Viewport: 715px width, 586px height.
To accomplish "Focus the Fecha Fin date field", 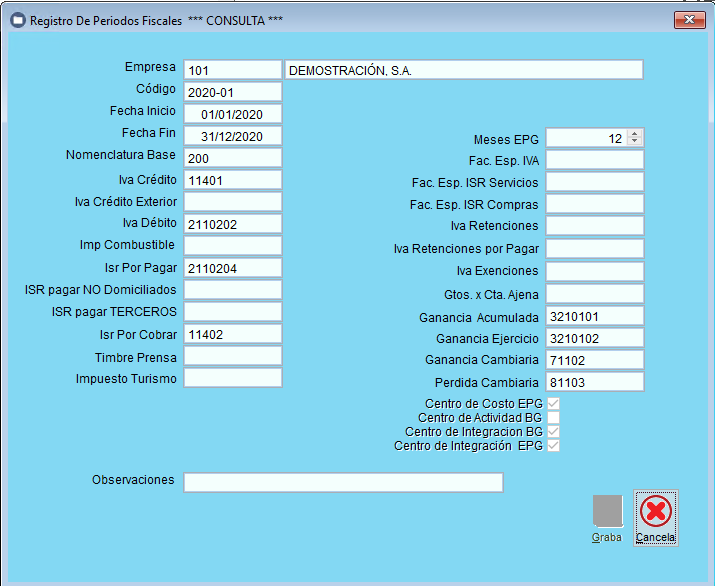I will click(233, 136).
